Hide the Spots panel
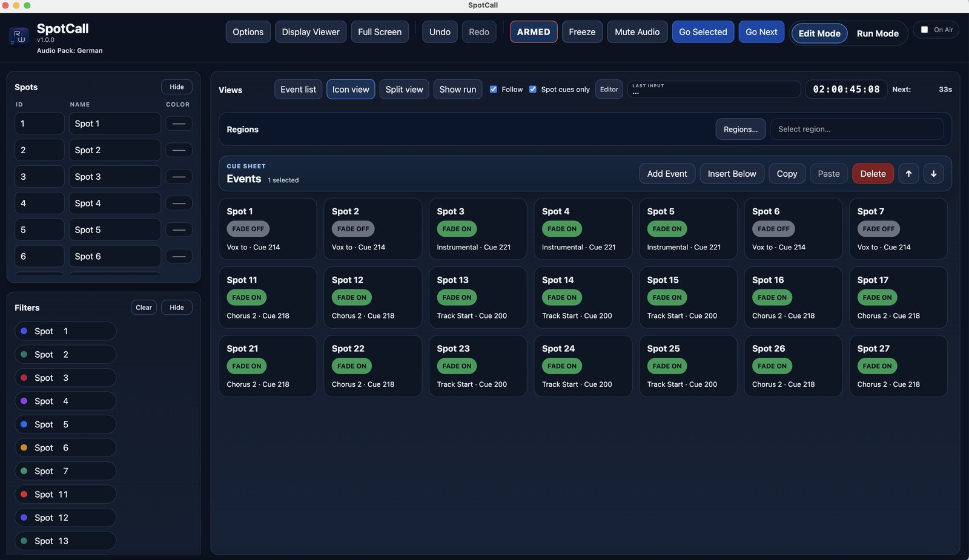This screenshot has width=969, height=560. click(177, 87)
